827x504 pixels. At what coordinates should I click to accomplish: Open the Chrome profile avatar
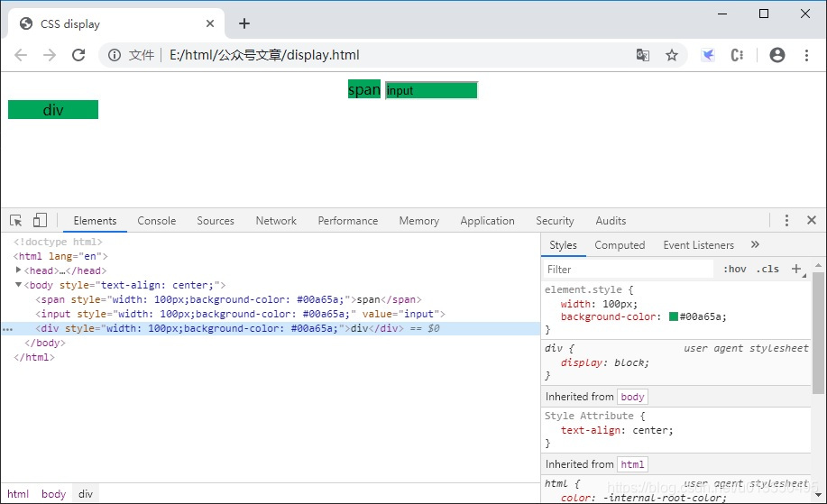click(x=776, y=55)
